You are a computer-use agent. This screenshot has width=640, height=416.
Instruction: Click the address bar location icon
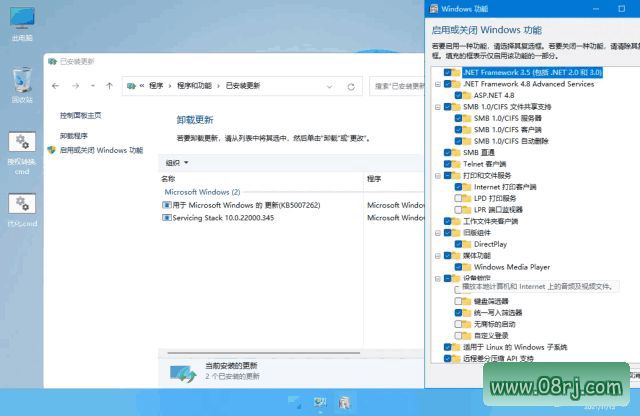[x=131, y=86]
